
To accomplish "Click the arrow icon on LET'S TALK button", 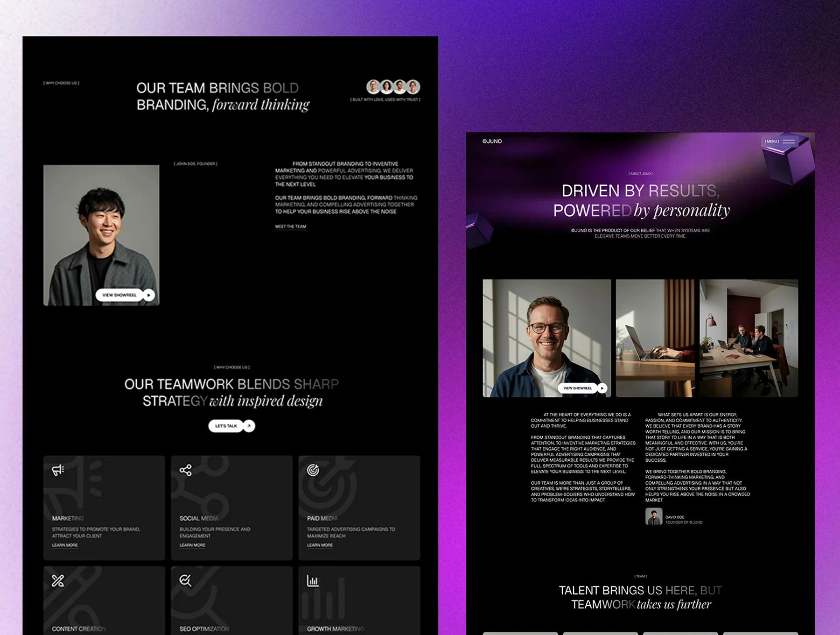I will pyautogui.click(x=249, y=426).
